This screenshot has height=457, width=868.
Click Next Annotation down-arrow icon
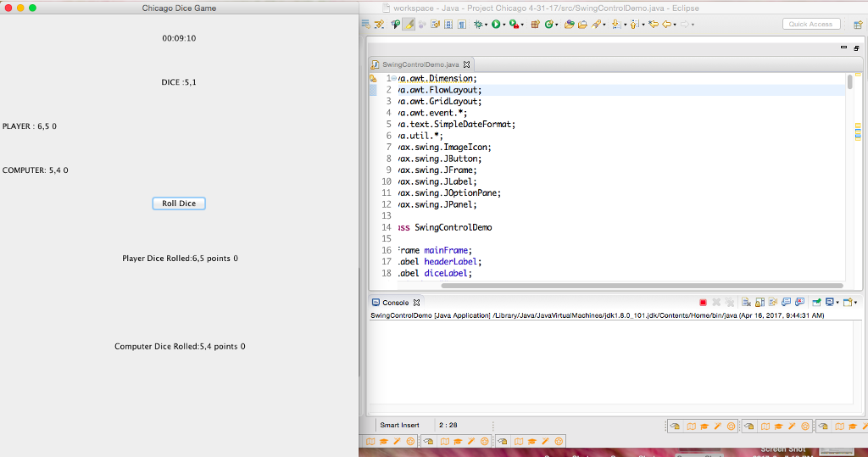(616, 25)
